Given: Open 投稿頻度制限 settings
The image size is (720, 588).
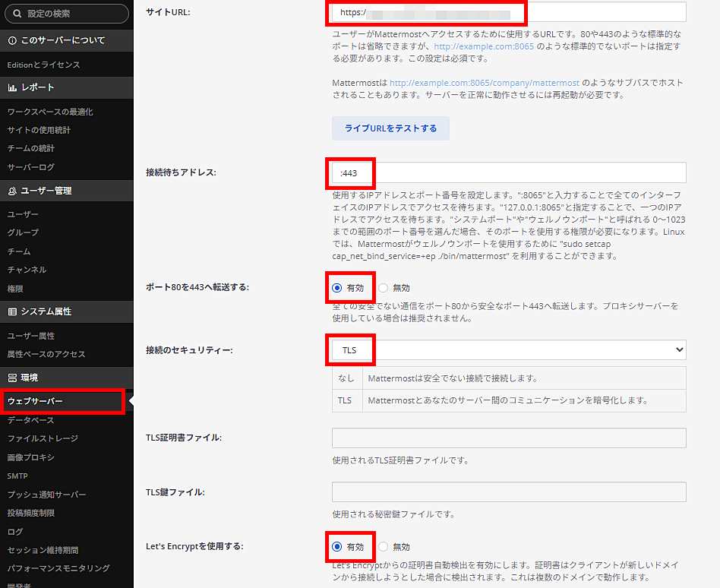Looking at the screenshot, I should click(31, 513).
